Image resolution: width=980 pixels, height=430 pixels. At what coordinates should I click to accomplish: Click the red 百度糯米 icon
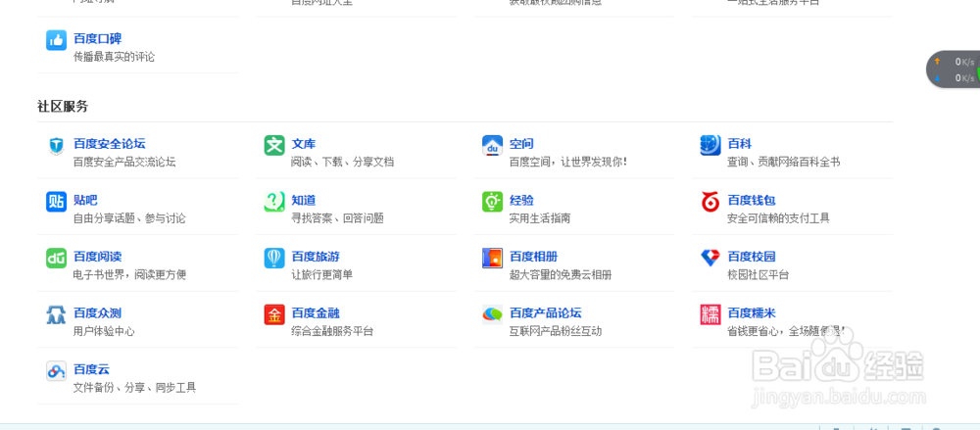pyautogui.click(x=710, y=314)
